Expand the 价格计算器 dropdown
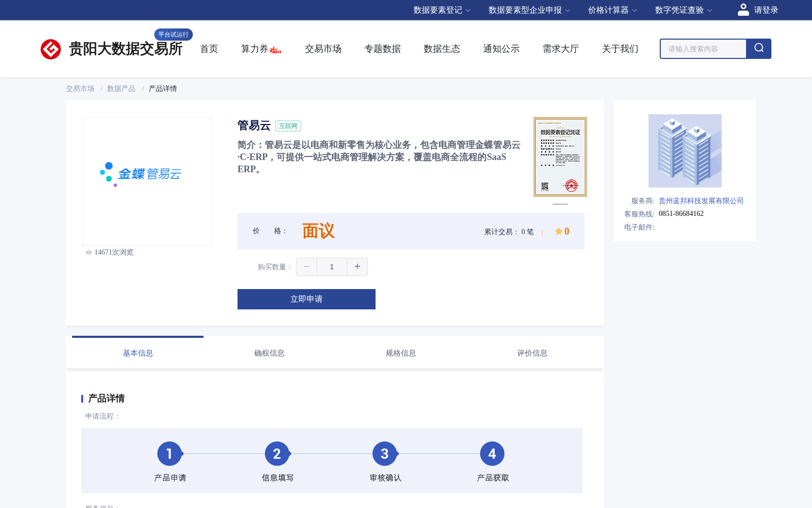 [613, 10]
